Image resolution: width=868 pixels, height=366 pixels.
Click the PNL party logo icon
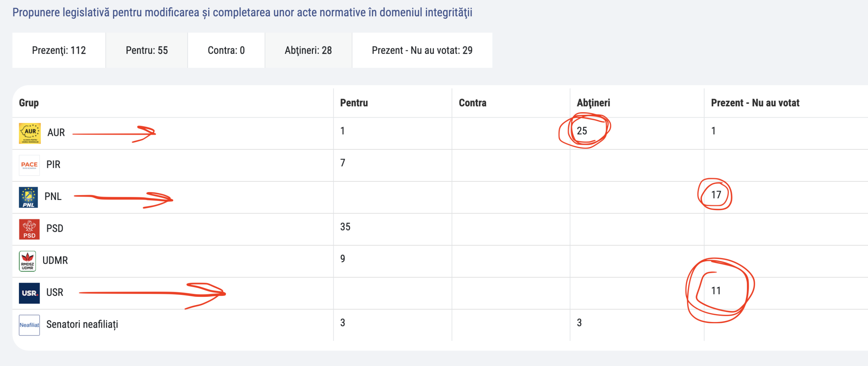(28, 197)
